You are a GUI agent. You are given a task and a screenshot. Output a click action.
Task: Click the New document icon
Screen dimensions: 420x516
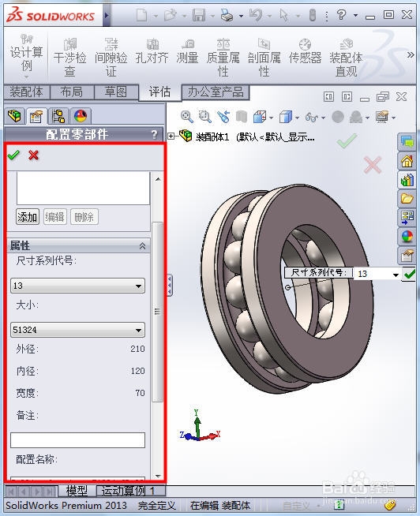pos(142,15)
